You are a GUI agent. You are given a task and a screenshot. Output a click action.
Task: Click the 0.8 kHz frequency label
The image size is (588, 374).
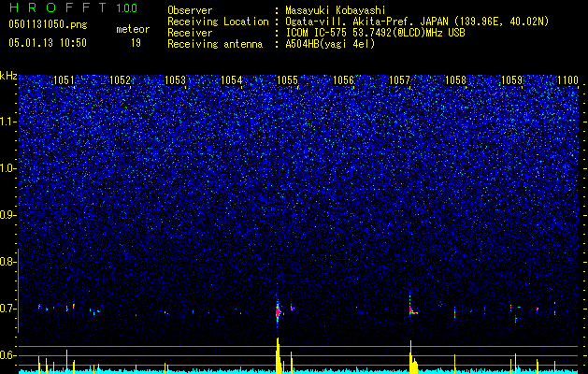tap(7, 262)
